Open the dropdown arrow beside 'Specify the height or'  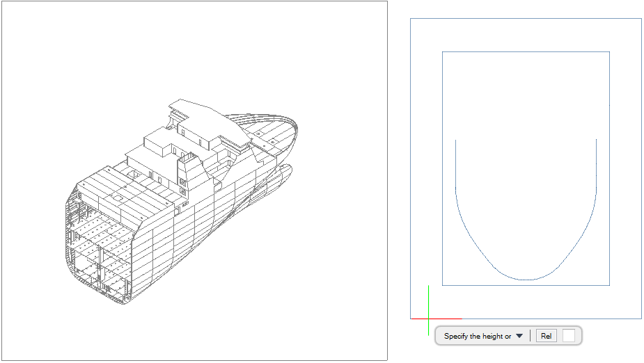[519, 336]
